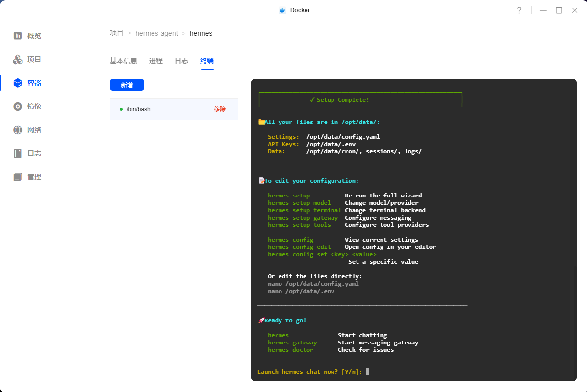Click the 'nano /opt/data/.env' line
This screenshot has width=587, height=392.
pos(301,291)
